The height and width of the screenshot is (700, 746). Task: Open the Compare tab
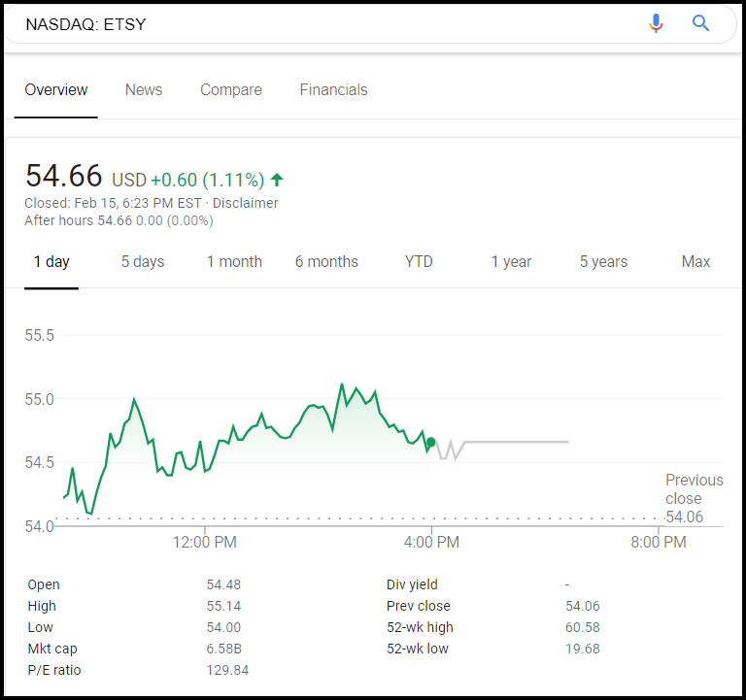[231, 90]
